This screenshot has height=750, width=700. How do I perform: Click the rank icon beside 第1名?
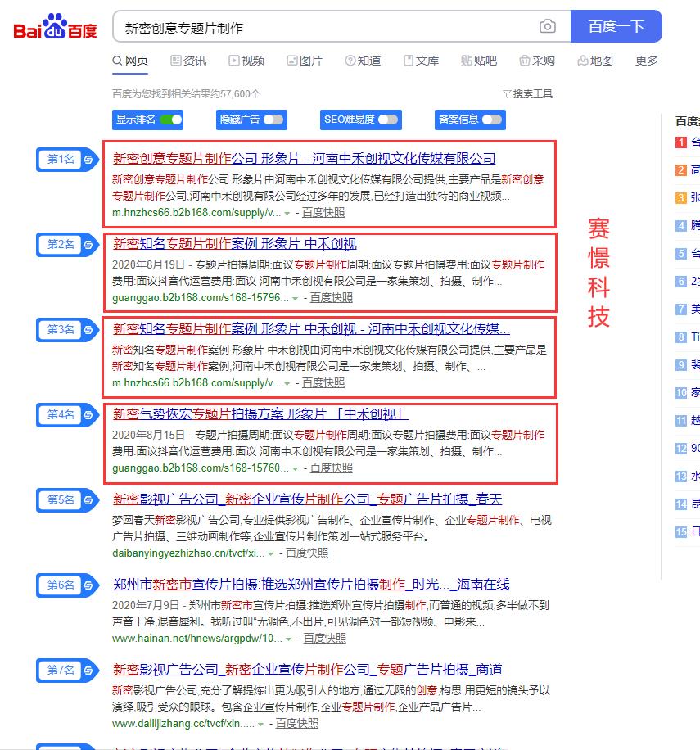tap(88, 160)
